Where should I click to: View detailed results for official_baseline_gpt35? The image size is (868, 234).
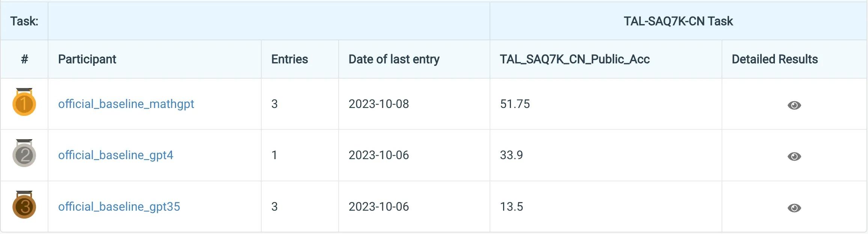pos(794,208)
